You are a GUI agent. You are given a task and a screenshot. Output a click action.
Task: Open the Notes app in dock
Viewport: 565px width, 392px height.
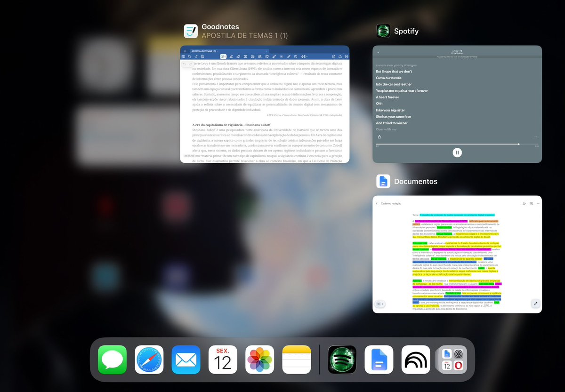(x=297, y=360)
